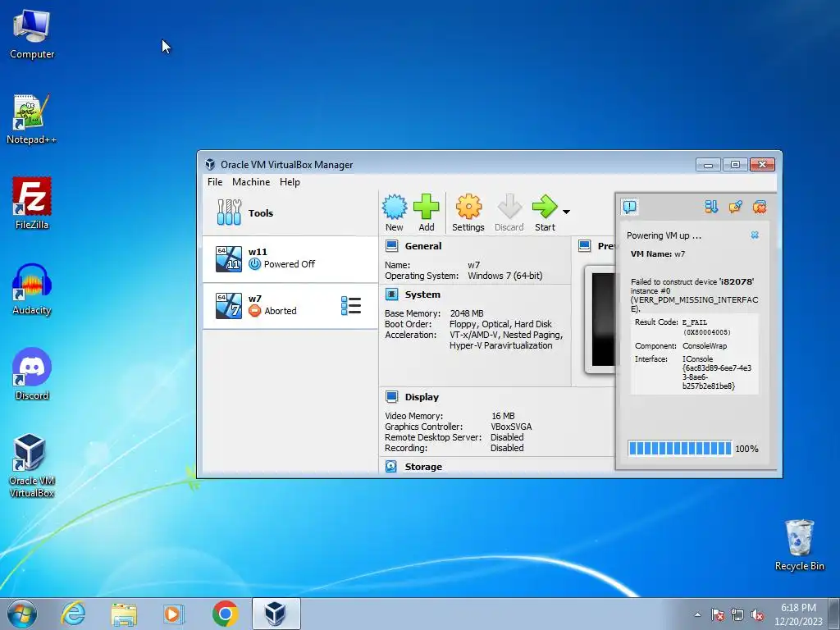The height and width of the screenshot is (630, 840).
Task: Open the Windows Start menu orb
Action: tap(22, 614)
